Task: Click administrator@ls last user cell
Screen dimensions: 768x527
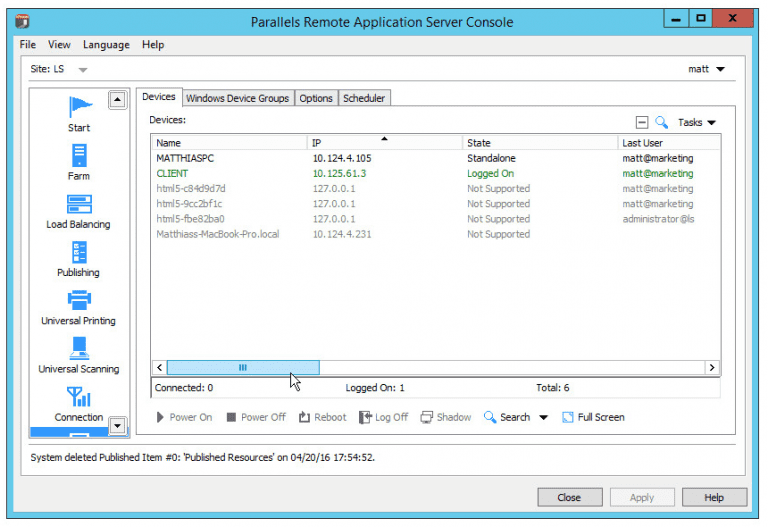Action: pos(658,219)
